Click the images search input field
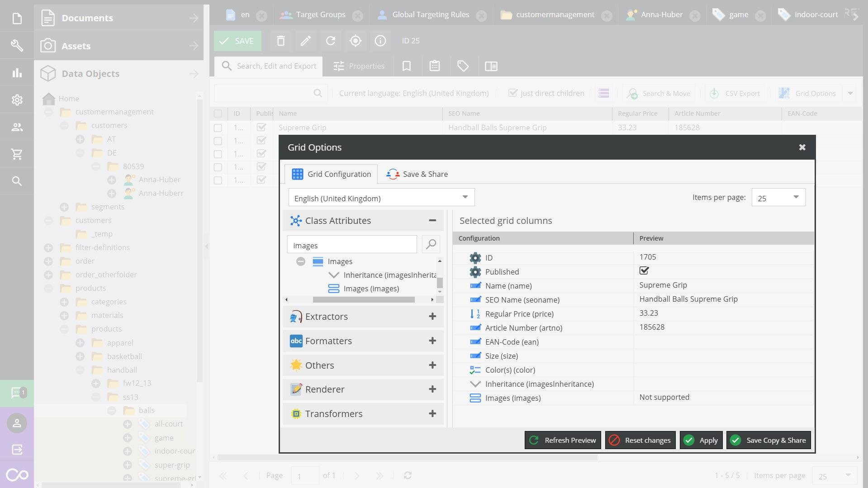Image resolution: width=868 pixels, height=488 pixels. click(x=351, y=245)
